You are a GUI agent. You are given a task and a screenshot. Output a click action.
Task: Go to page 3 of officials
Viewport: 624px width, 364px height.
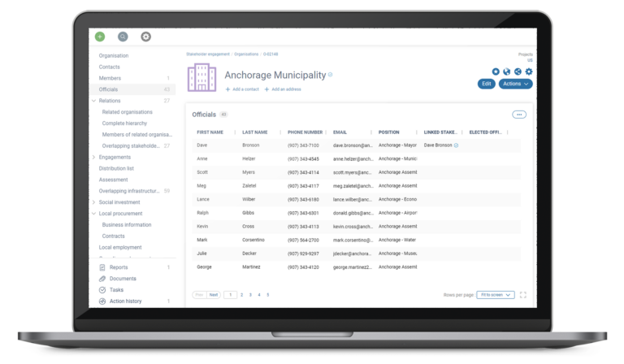[x=250, y=295]
